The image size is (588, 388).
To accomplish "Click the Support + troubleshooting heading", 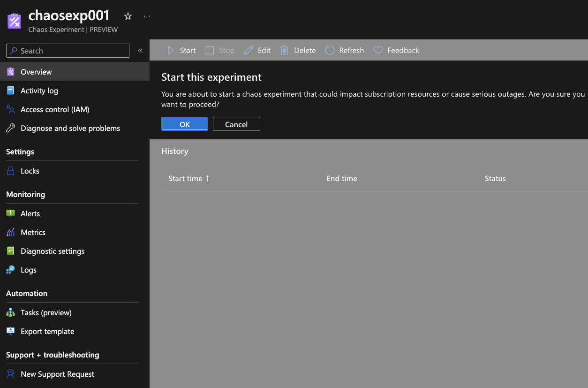I will (x=53, y=355).
